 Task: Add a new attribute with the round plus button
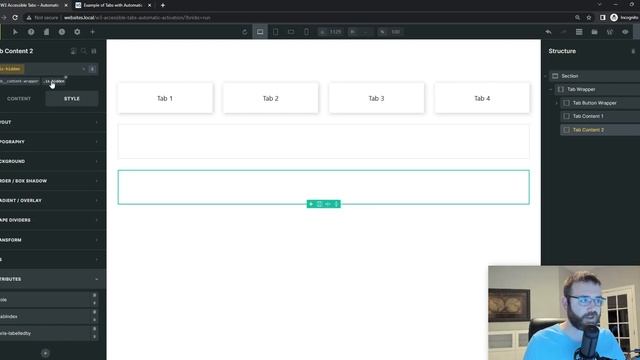pos(45,353)
